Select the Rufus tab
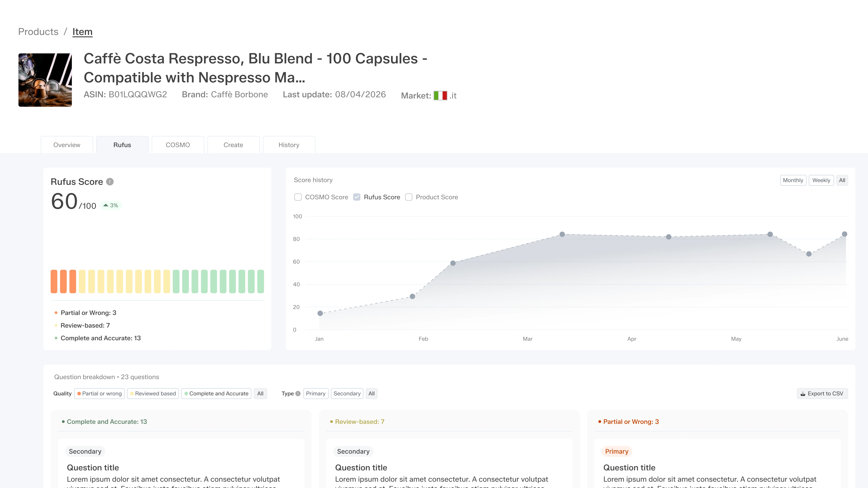This screenshot has height=488, width=868. point(122,145)
